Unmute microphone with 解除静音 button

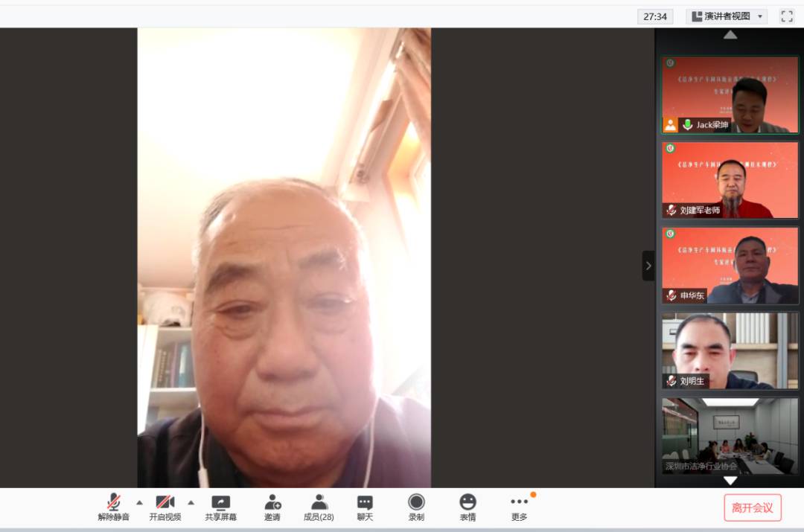click(x=113, y=507)
